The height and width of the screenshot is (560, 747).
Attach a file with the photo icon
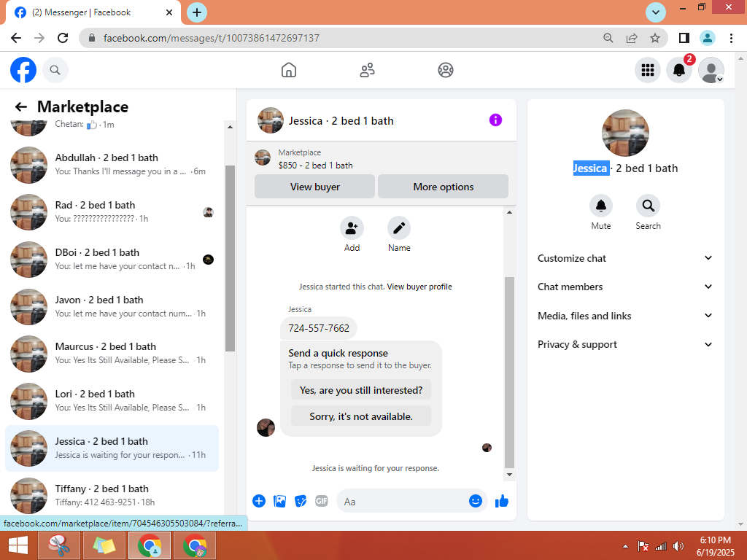coord(279,501)
